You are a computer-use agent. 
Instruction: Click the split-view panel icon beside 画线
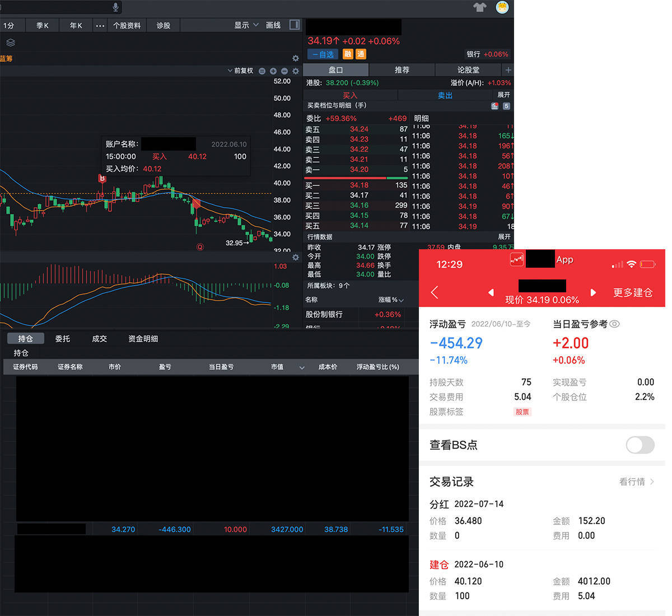[x=294, y=25]
